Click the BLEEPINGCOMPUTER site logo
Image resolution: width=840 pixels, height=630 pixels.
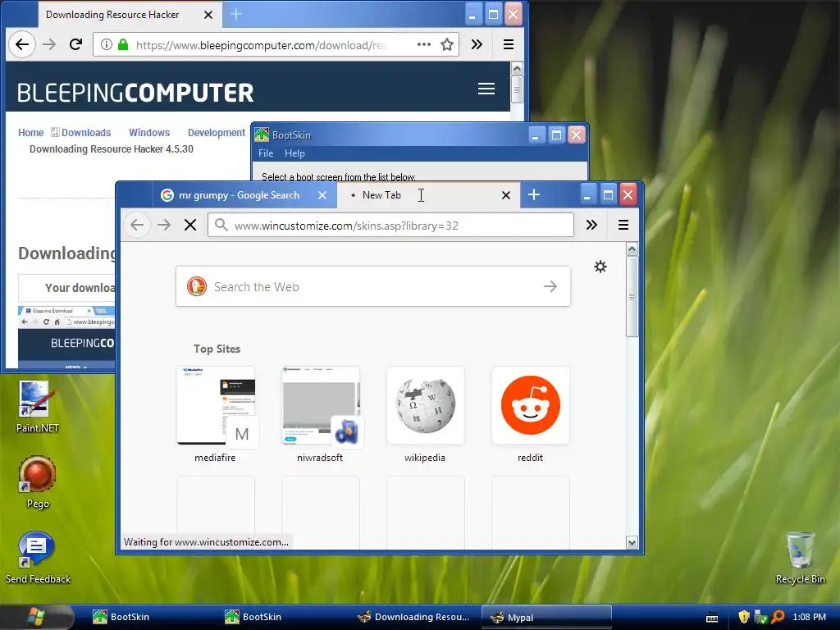point(135,93)
